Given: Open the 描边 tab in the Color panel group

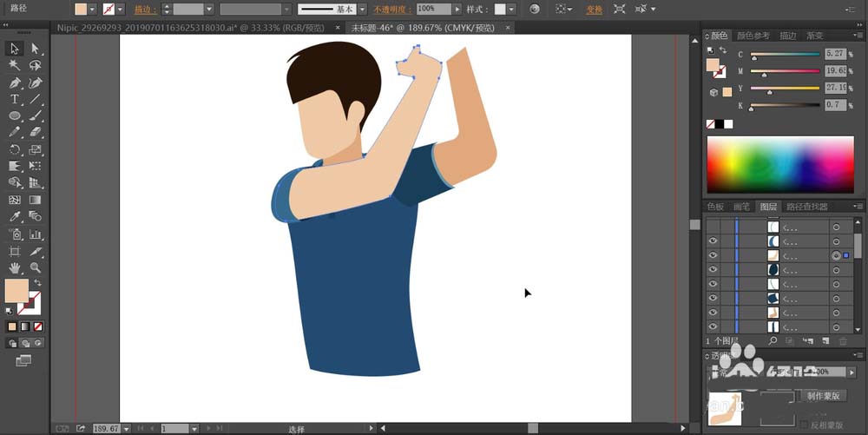Looking at the screenshot, I should coord(788,36).
